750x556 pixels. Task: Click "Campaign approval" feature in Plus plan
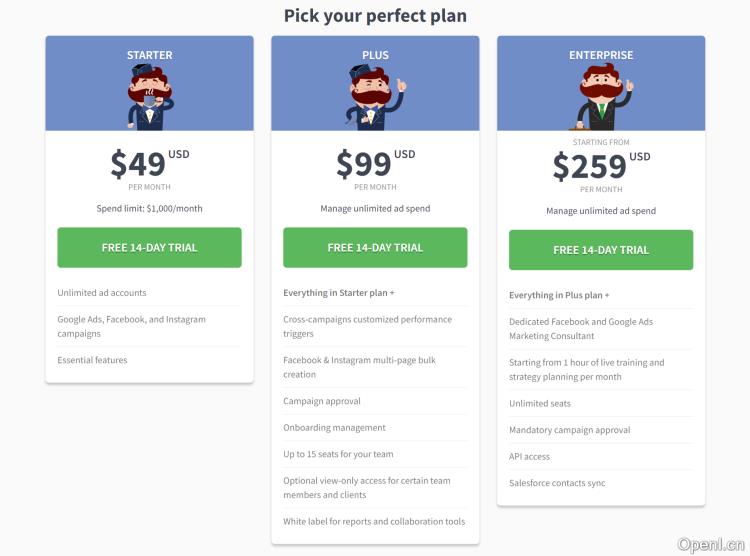coord(322,401)
